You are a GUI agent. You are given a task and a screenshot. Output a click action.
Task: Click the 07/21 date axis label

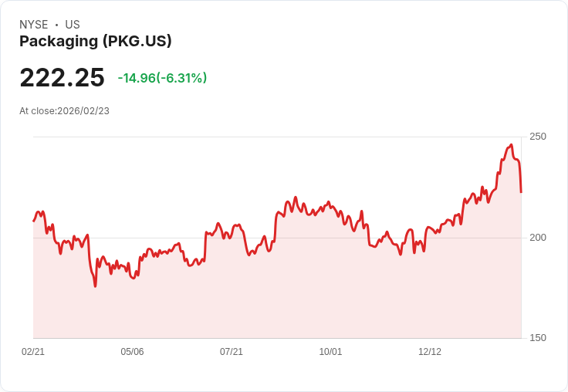tap(232, 351)
